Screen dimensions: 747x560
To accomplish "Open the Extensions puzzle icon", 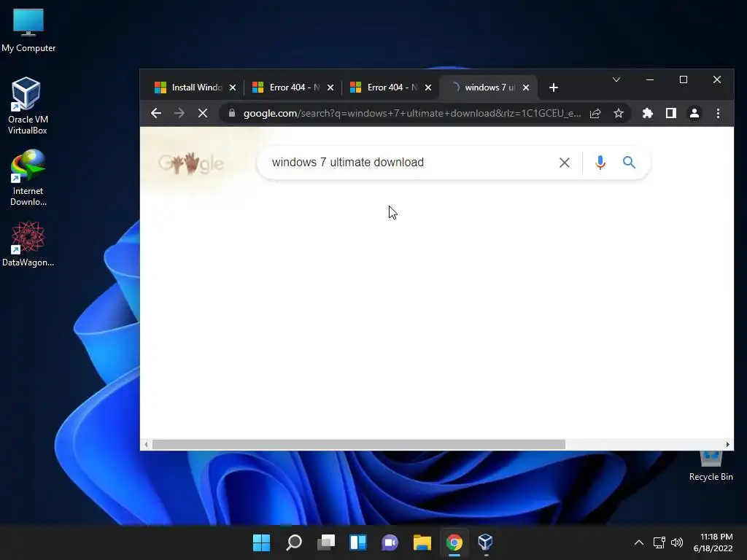I will click(x=648, y=113).
